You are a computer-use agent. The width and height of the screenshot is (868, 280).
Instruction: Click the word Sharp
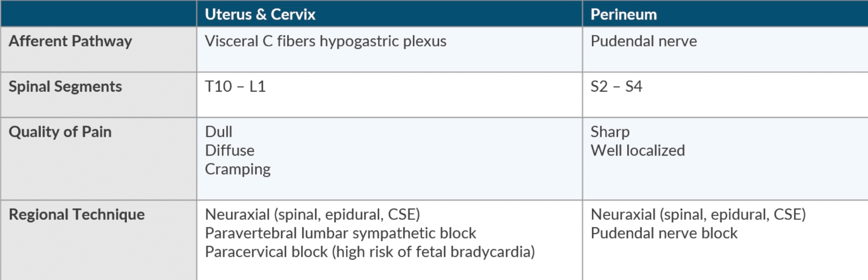pos(610,132)
